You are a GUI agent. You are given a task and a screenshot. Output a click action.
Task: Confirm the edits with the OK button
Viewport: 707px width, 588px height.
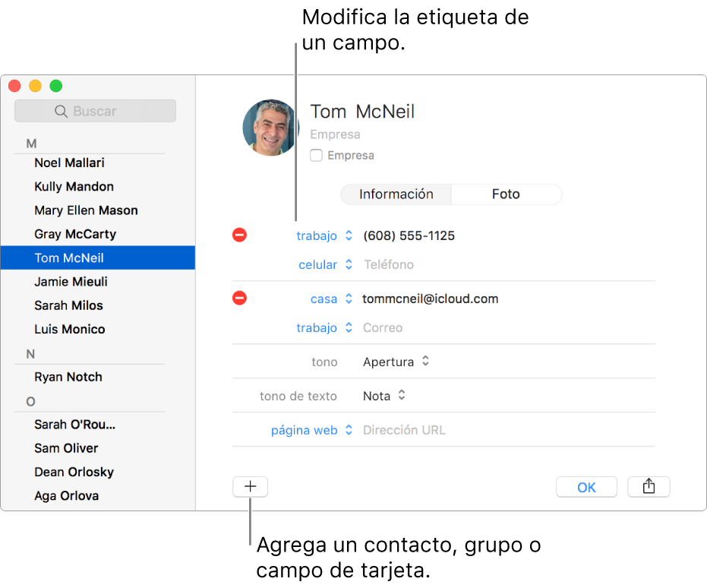[586, 487]
